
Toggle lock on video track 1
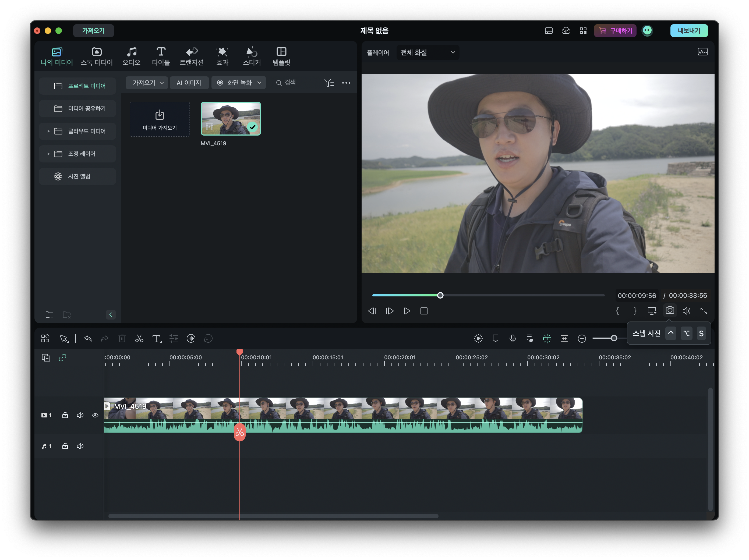[x=65, y=416]
